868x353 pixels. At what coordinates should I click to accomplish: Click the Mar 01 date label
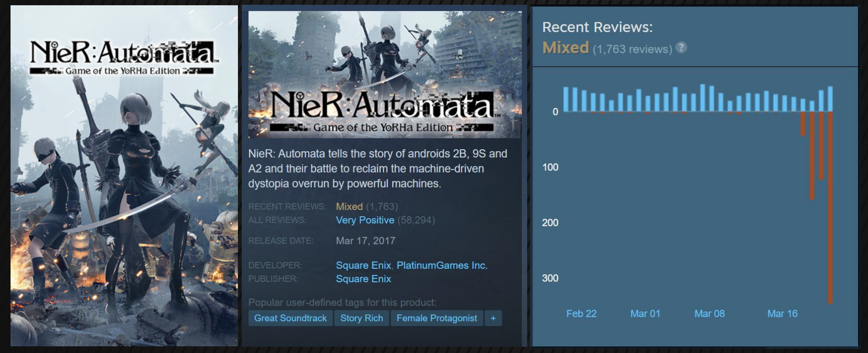point(645,314)
